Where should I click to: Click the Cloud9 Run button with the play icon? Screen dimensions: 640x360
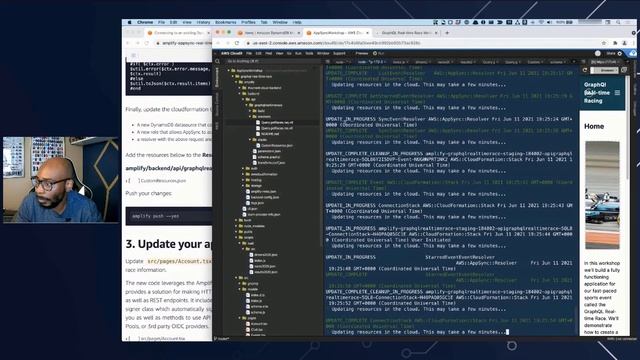[378, 53]
